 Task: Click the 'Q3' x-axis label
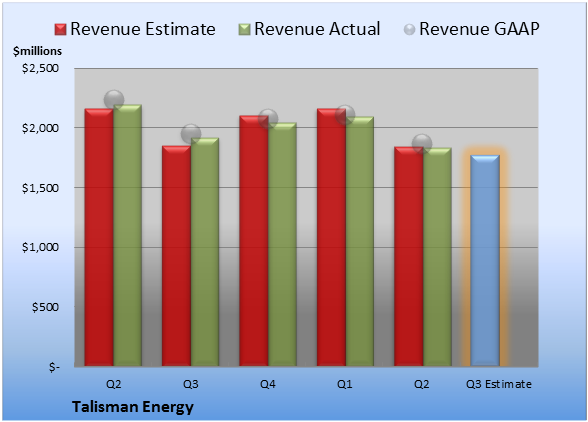tap(190, 384)
